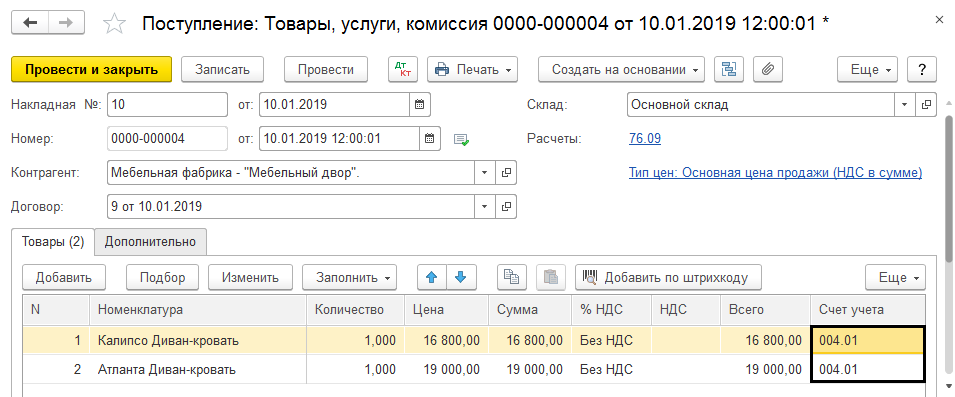Click the Провести и закрыть button
The image size is (955, 397).
point(91,69)
